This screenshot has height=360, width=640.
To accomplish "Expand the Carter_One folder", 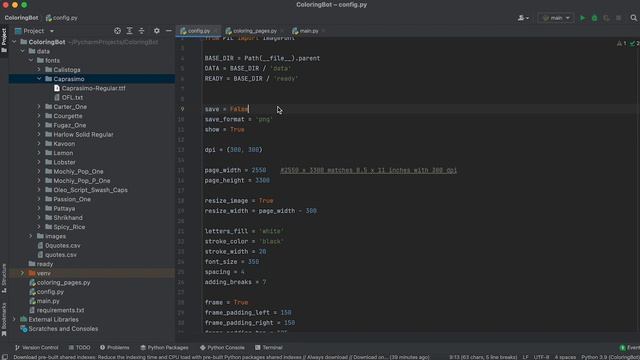I will click(x=39, y=107).
